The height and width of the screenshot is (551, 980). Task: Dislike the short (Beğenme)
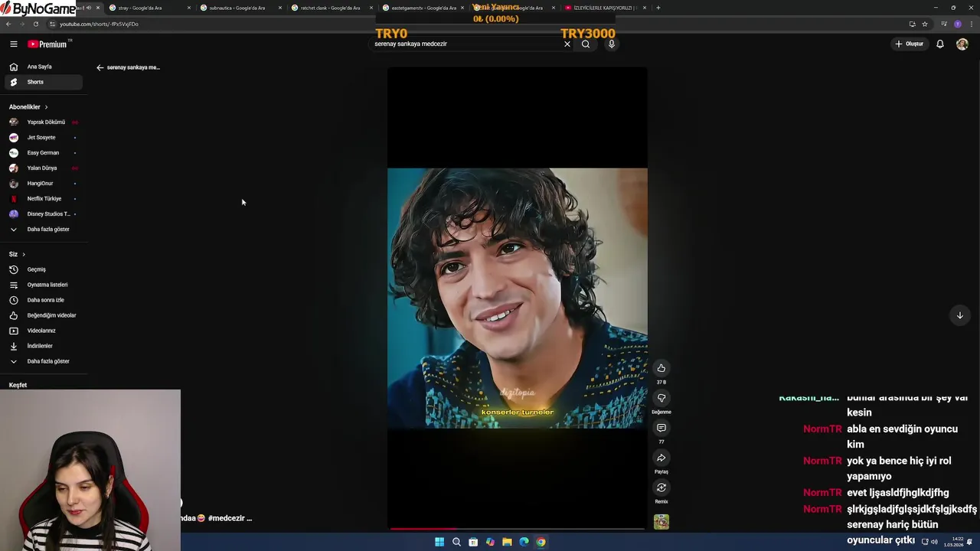pyautogui.click(x=661, y=398)
